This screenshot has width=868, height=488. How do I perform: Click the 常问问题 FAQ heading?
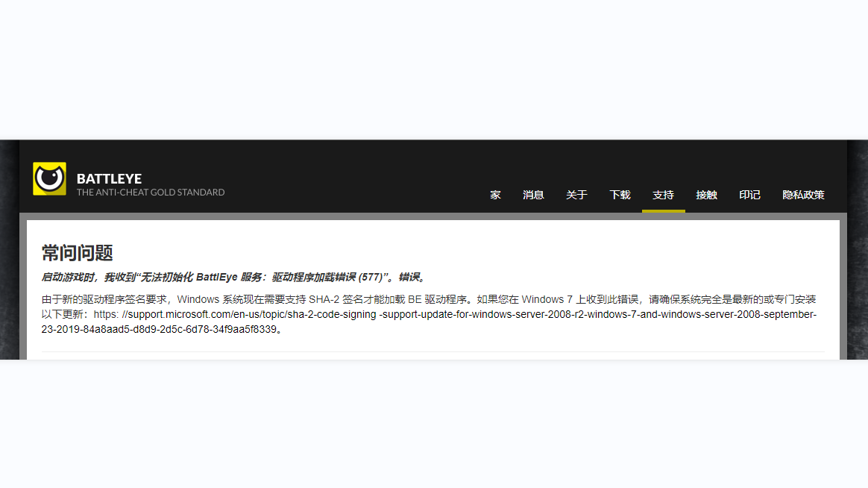point(78,253)
